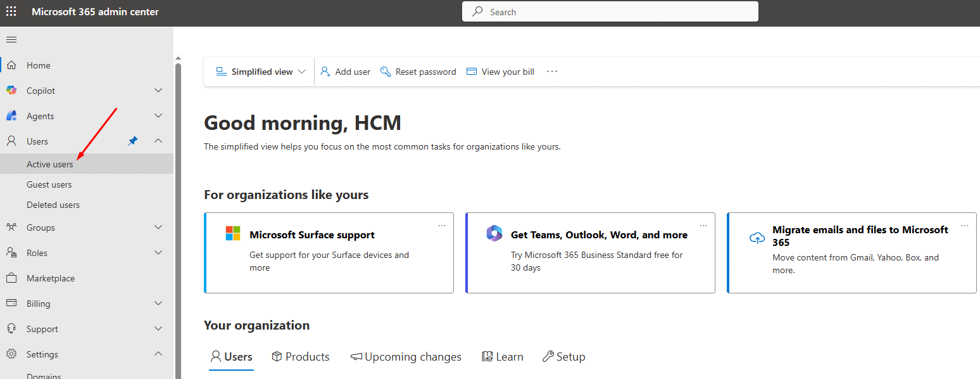This screenshot has height=379, width=980.
Task: Click the Support headset icon
Action: click(11, 329)
